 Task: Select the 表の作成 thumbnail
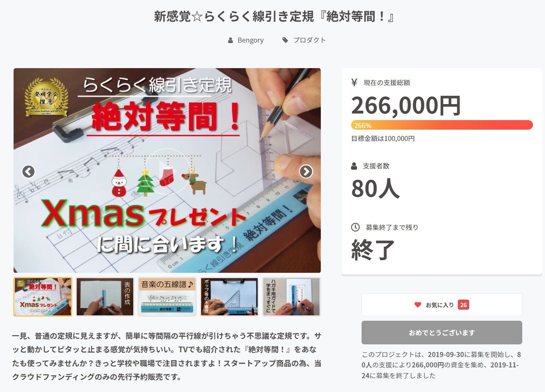coord(105,297)
